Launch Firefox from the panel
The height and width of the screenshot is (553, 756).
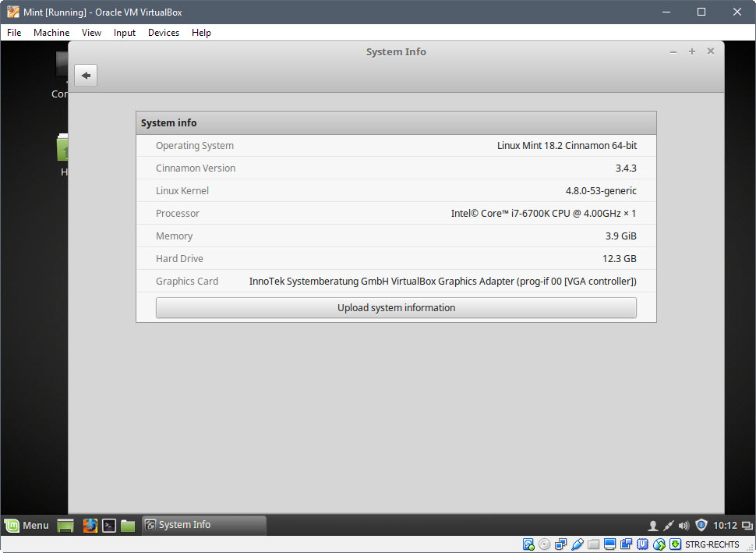pos(90,525)
